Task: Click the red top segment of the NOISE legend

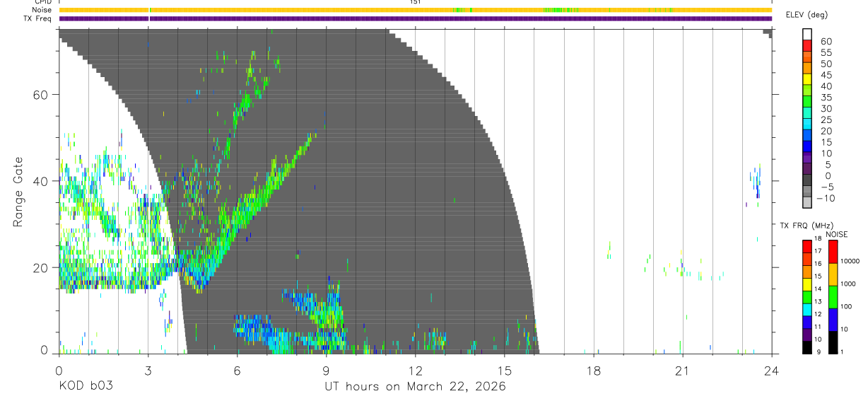Action: (x=833, y=252)
